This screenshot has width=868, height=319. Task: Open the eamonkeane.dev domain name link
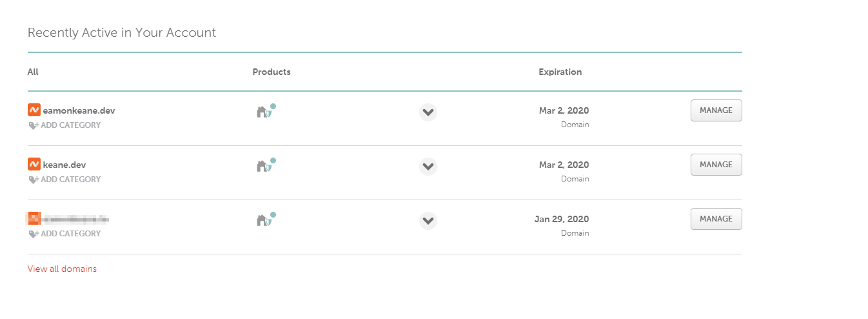pyautogui.click(x=79, y=110)
